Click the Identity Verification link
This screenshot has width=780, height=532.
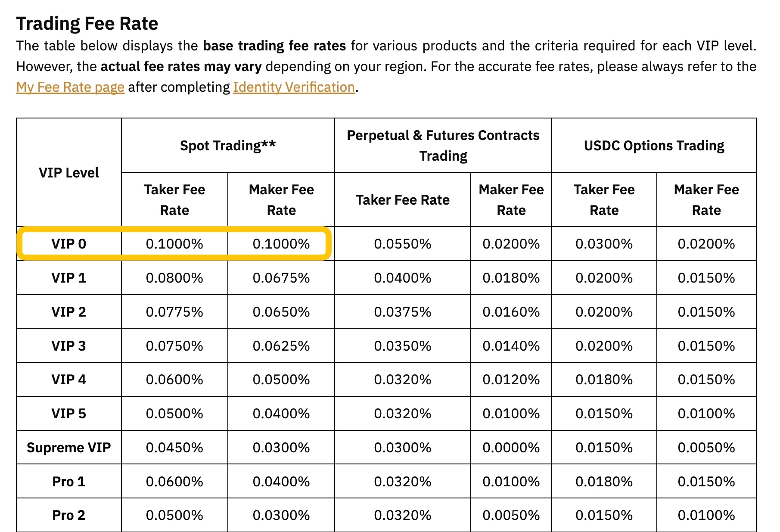click(x=294, y=87)
